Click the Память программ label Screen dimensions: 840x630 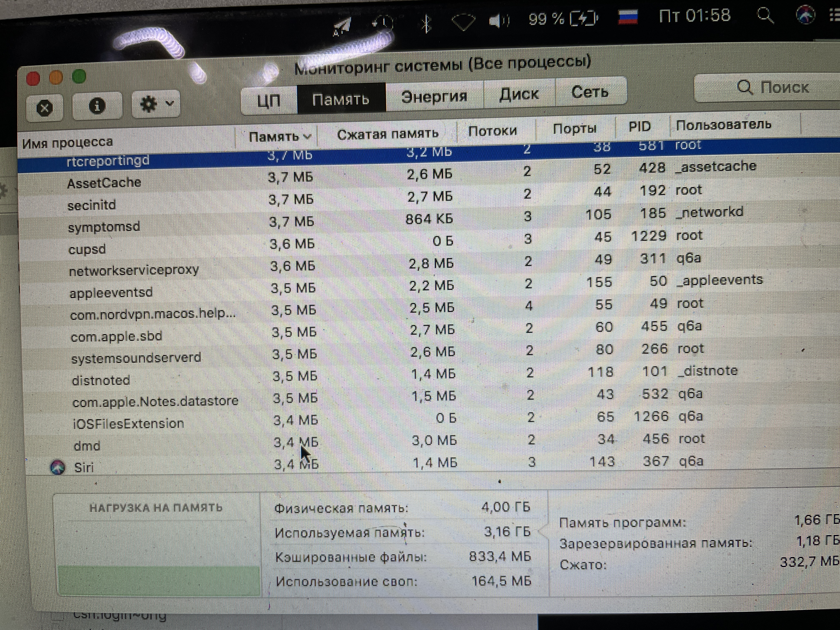click(x=623, y=523)
